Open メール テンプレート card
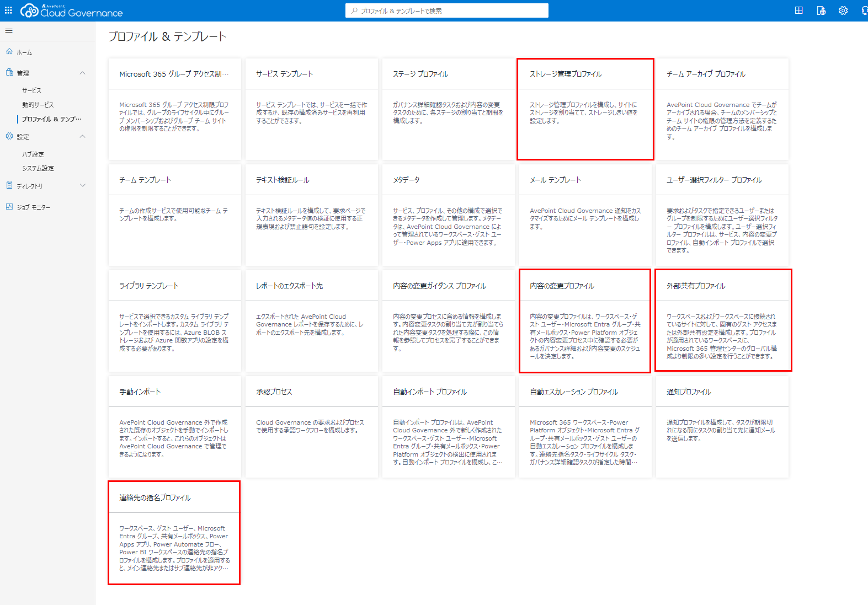Image resolution: width=868 pixels, height=605 pixels. [585, 215]
